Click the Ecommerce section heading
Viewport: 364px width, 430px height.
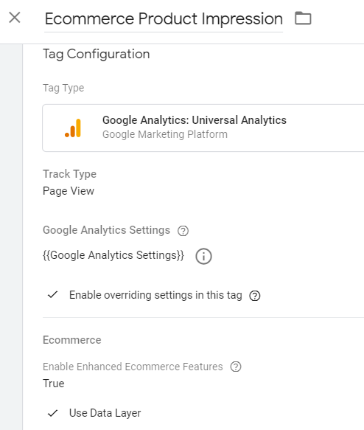coord(72,340)
